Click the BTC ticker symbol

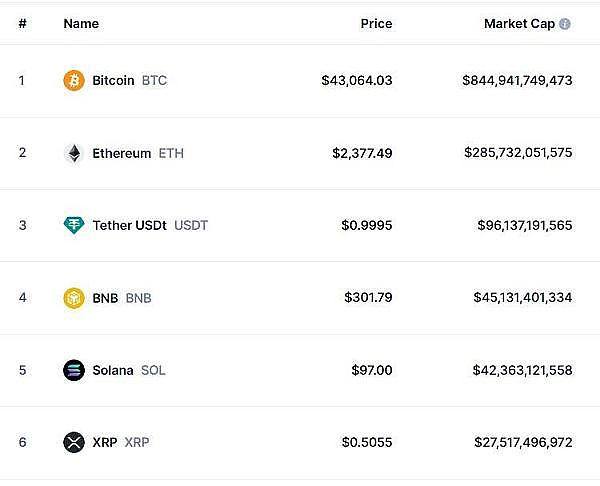point(155,80)
